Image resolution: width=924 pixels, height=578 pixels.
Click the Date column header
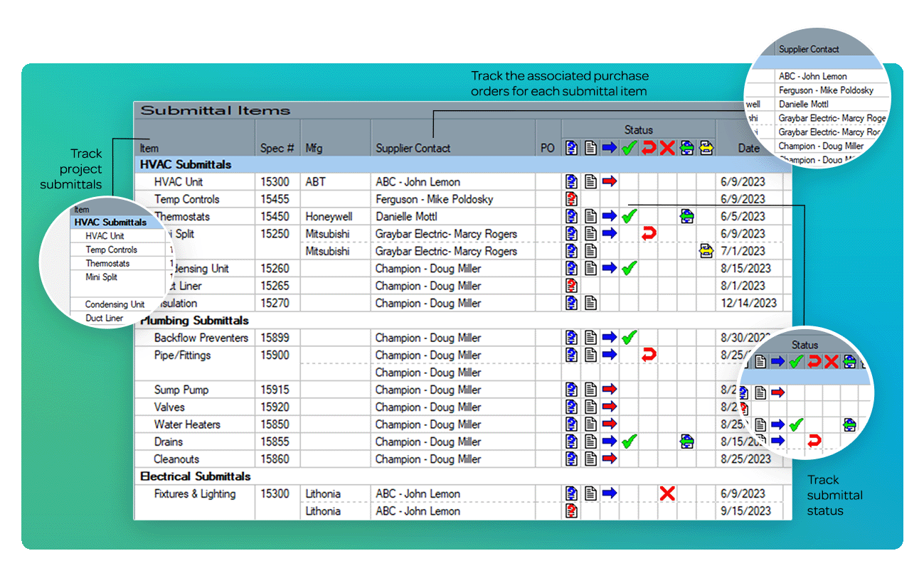click(x=749, y=148)
